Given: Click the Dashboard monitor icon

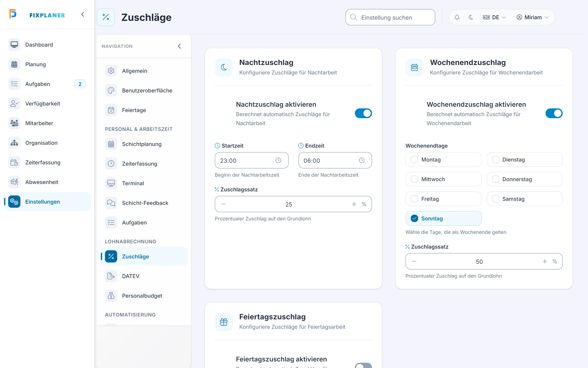Looking at the screenshot, I should point(14,45).
